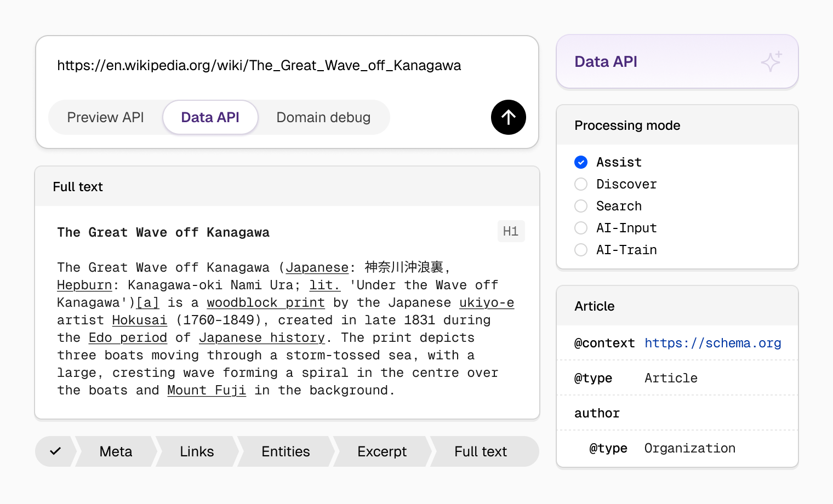Select the Assist processing mode
The image size is (833, 504).
[x=581, y=162]
